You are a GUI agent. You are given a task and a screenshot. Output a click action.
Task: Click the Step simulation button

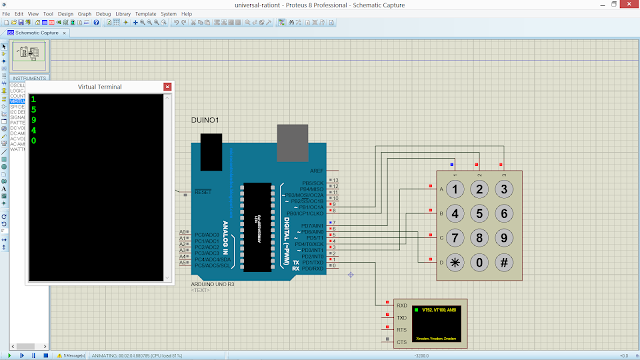(x=22, y=356)
